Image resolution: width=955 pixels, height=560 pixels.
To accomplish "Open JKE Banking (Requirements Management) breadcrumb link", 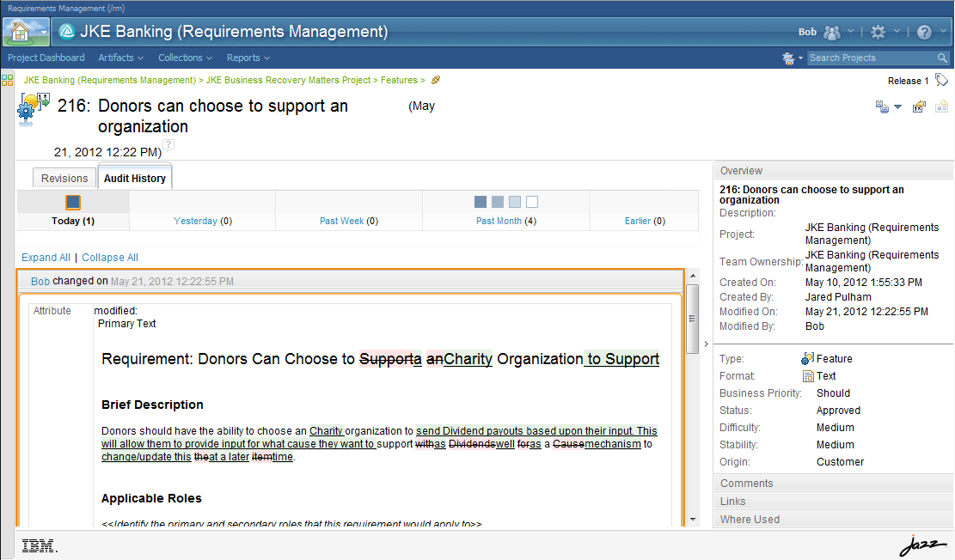I will tap(110, 81).
